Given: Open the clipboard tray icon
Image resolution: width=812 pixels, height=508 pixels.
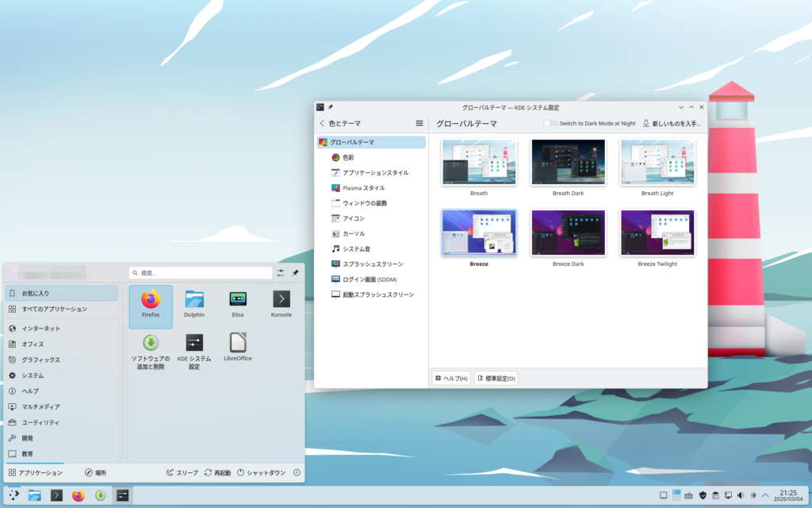Looking at the screenshot, I should point(715,495).
